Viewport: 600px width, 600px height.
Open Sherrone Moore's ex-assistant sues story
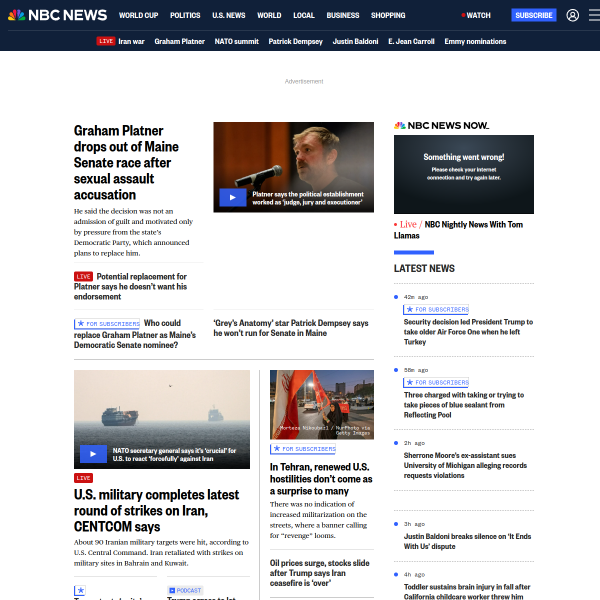click(465, 465)
